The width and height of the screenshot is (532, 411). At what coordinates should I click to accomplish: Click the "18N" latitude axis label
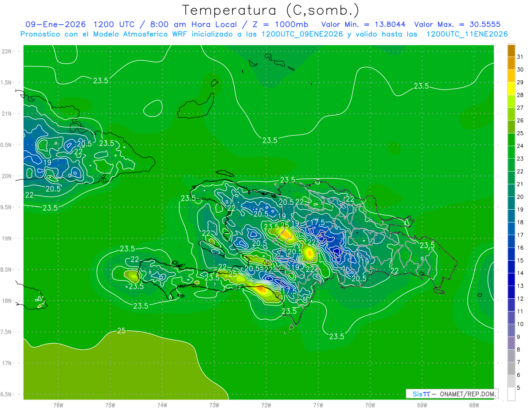pyautogui.click(x=7, y=301)
